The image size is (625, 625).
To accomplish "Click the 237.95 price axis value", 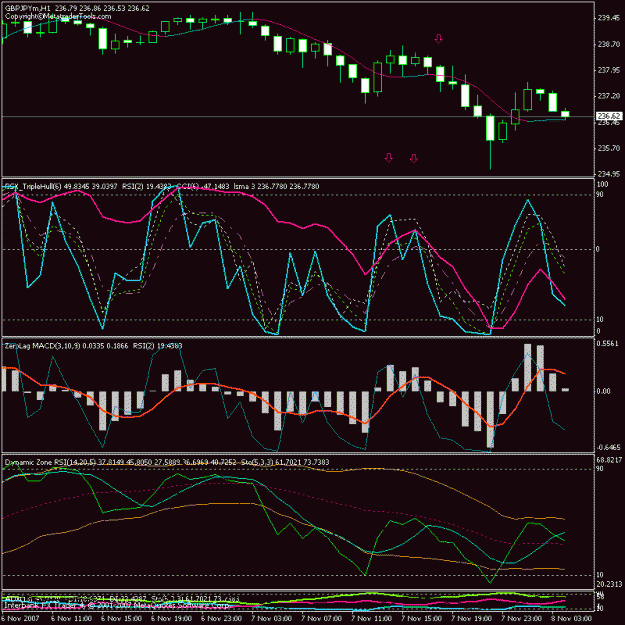I will pyautogui.click(x=608, y=70).
